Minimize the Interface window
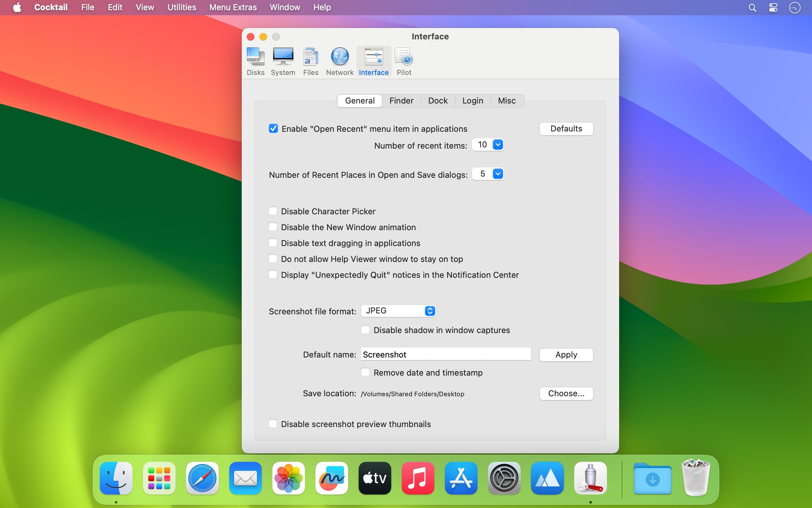 pos(263,37)
